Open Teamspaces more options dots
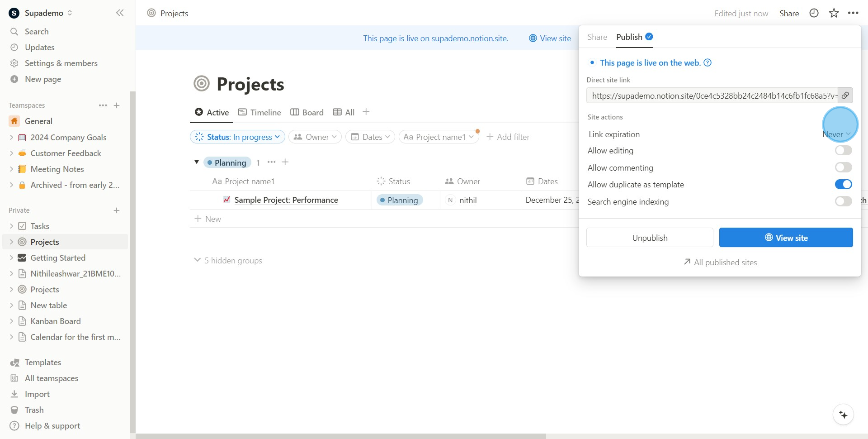The height and width of the screenshot is (439, 868). (103, 105)
